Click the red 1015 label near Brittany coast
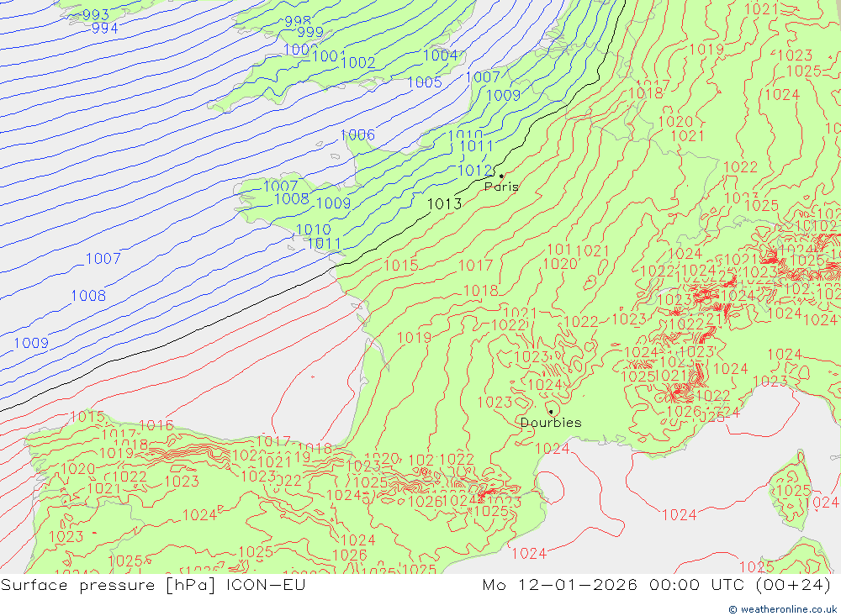 point(401,266)
